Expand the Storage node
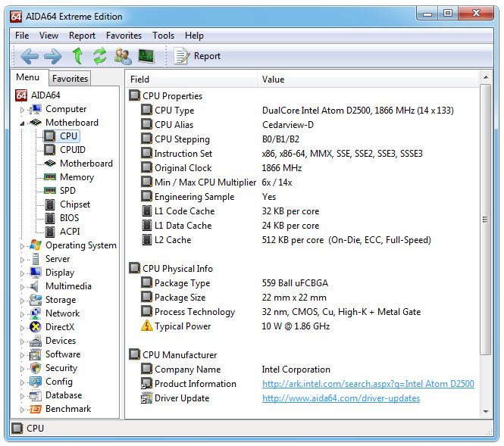This screenshot has width=504, height=446. point(22,301)
